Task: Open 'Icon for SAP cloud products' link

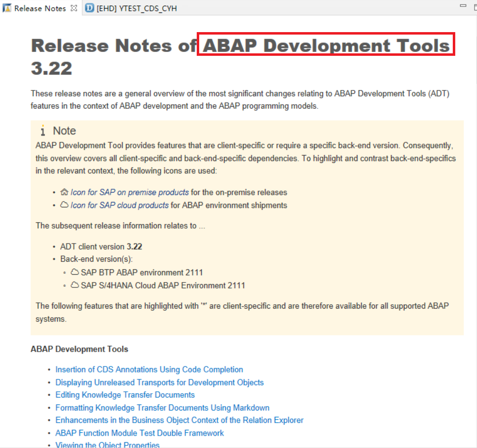Action: 120,205
